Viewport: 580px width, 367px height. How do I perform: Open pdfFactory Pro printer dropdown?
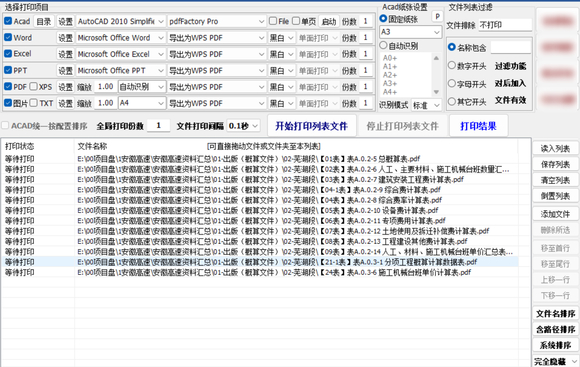click(216, 21)
